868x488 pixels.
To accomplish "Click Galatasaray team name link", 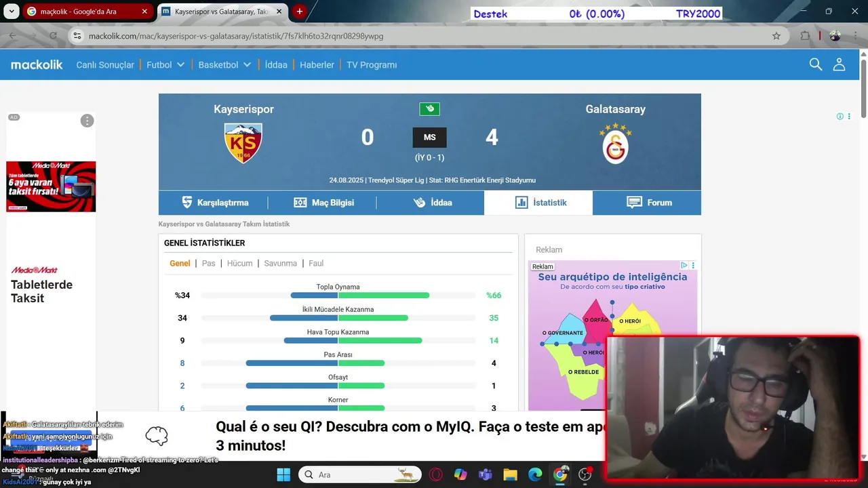I will coord(616,109).
